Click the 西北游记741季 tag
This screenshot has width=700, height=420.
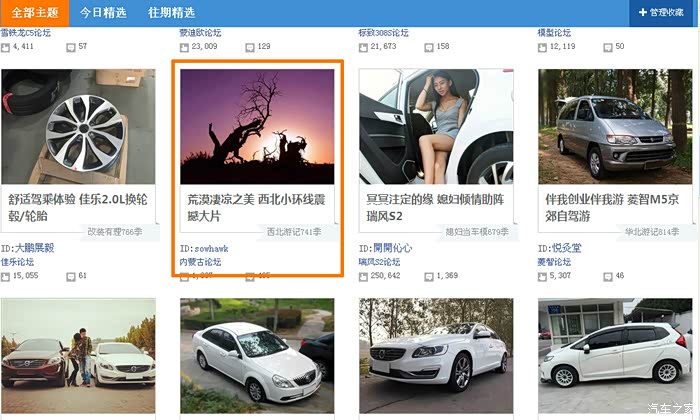point(294,232)
